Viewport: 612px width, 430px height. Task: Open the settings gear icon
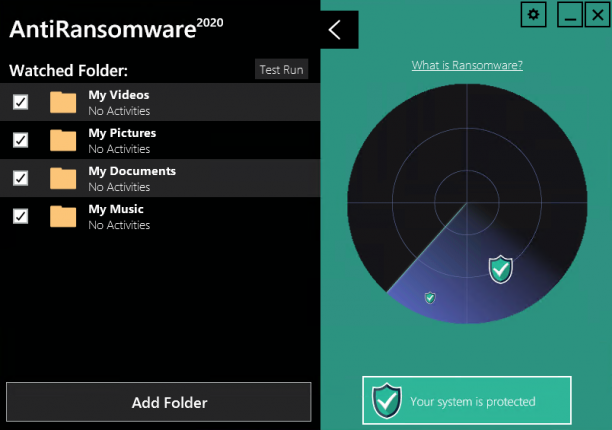tap(533, 15)
